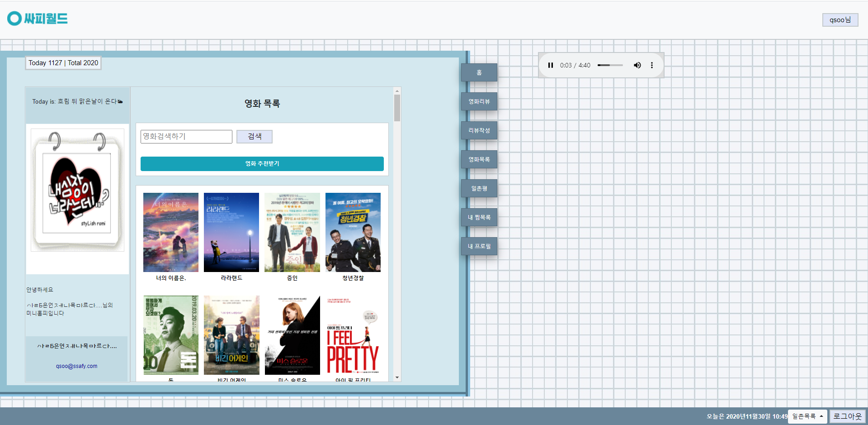The width and height of the screenshot is (868, 425).
Task: Open the 증인 movie poster
Action: click(292, 232)
